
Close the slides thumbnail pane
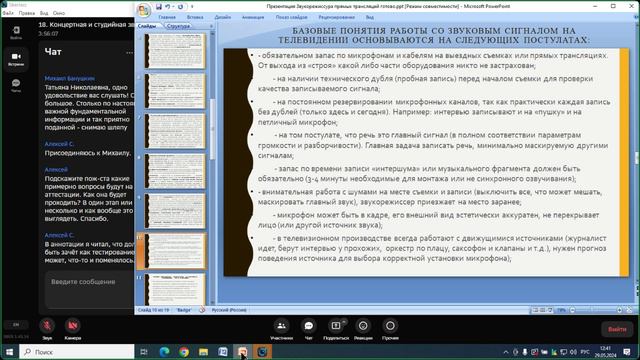tap(211, 26)
